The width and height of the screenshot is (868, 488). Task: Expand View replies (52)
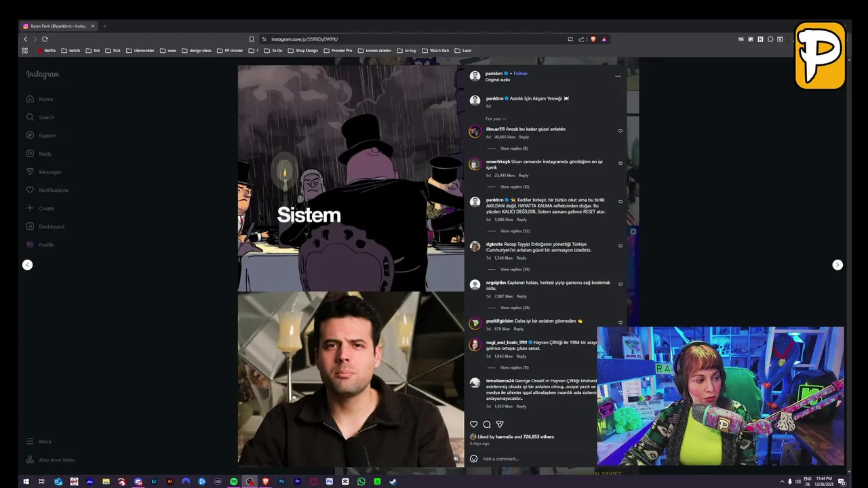point(515,231)
